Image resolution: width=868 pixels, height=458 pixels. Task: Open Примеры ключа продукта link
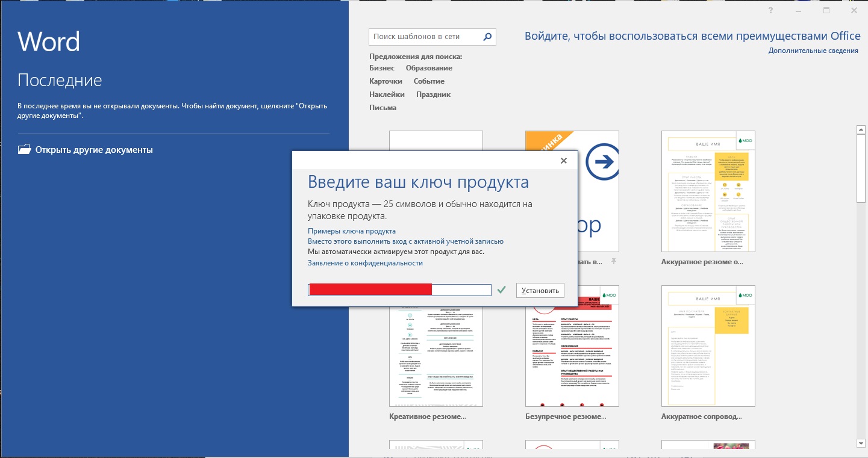pos(352,231)
